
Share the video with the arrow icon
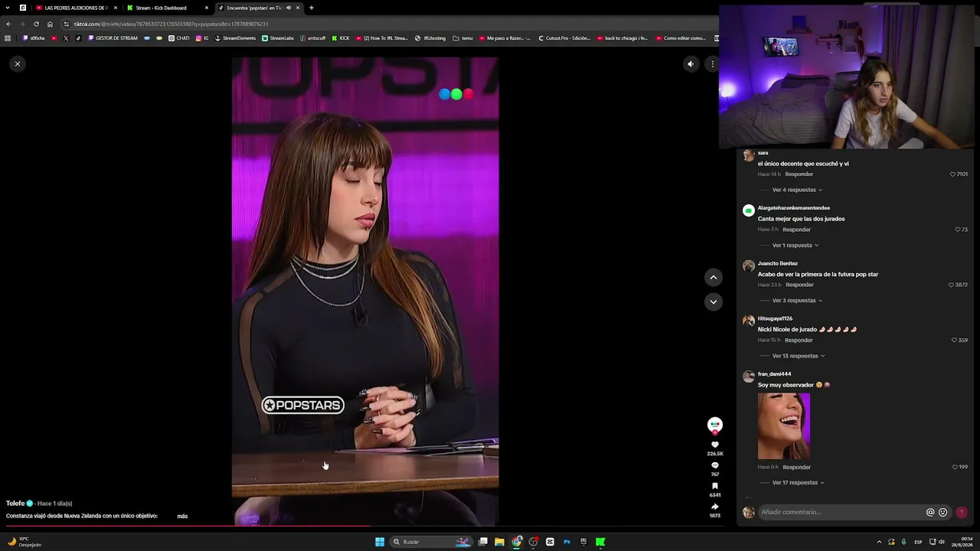tap(715, 507)
